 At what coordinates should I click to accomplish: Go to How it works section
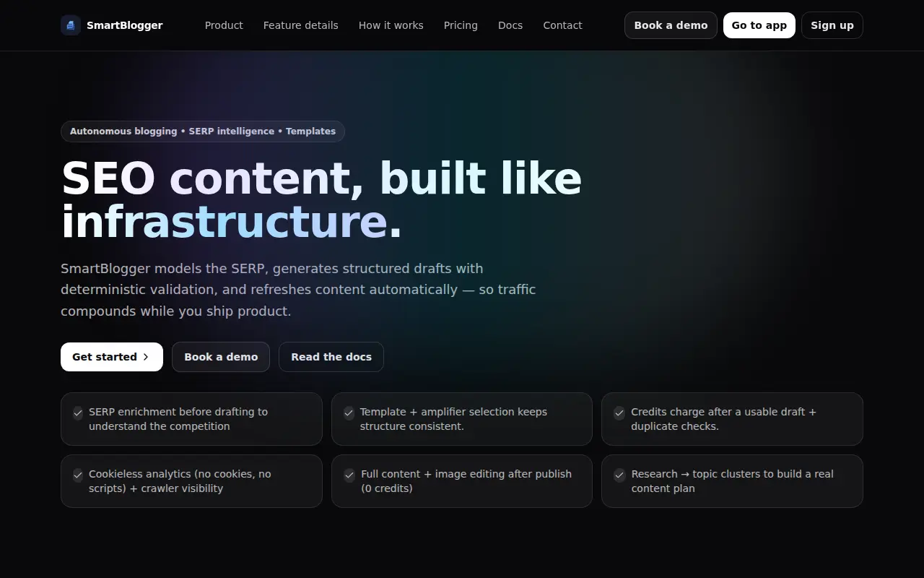point(391,25)
